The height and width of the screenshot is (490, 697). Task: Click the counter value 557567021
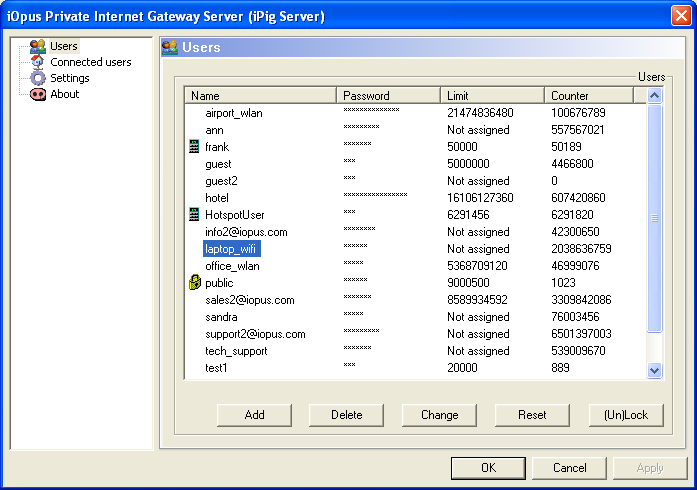[578, 129]
